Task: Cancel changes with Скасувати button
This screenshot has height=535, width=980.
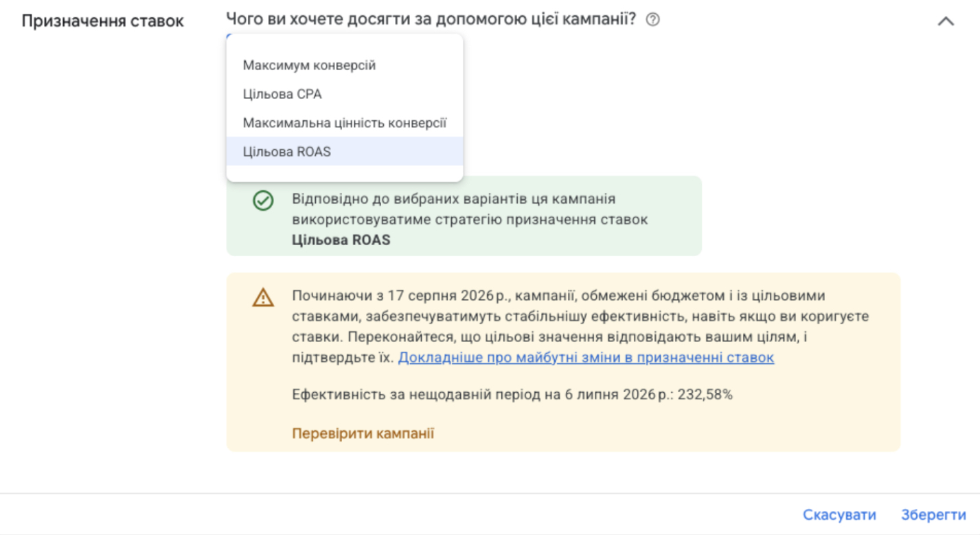Action: tap(840, 514)
